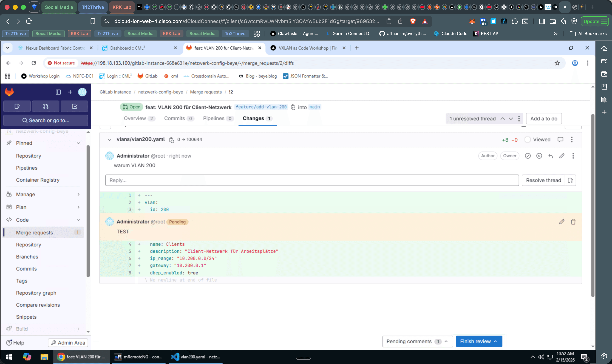Copy the vlans/vlan200.yaml file path
The height and width of the screenshot is (364, 612).
171,140
